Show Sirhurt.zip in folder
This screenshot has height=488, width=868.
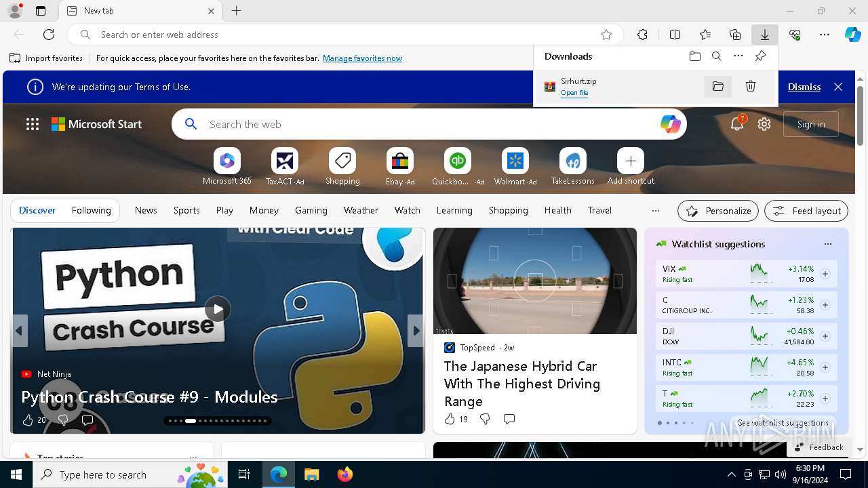[x=718, y=86]
